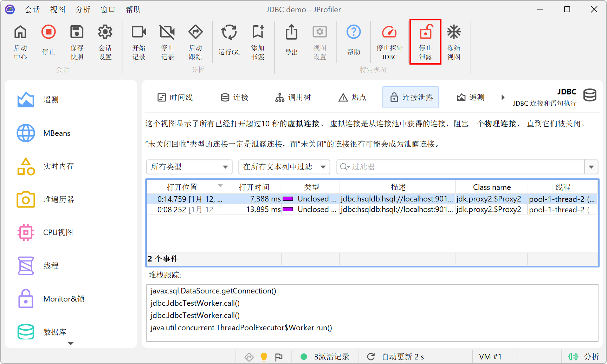This screenshot has height=364, width=607.
Task: Export the current view (导出)
Action: 291,40
